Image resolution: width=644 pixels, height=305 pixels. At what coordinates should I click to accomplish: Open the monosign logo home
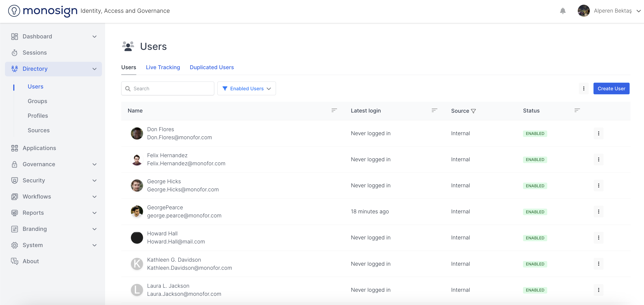click(x=43, y=11)
